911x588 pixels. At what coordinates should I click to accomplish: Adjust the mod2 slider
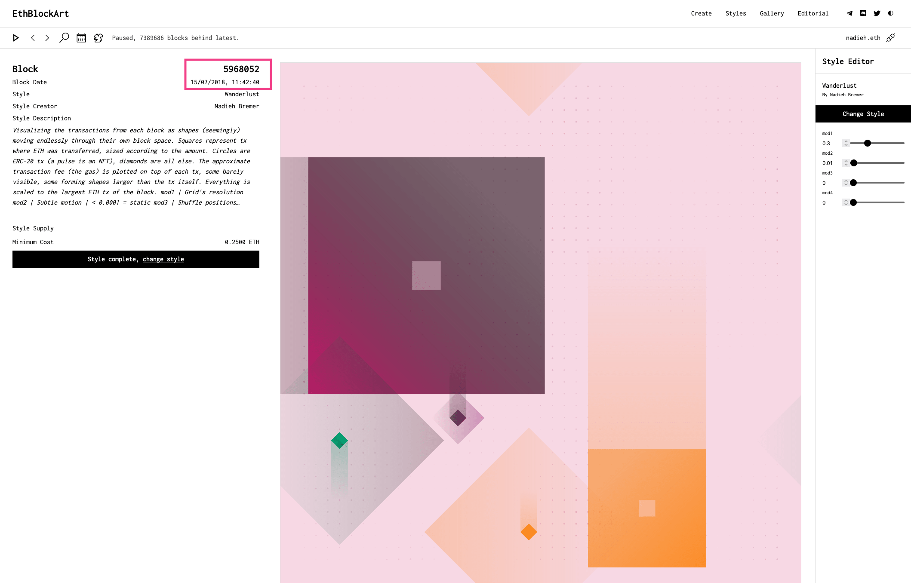[x=877, y=163]
